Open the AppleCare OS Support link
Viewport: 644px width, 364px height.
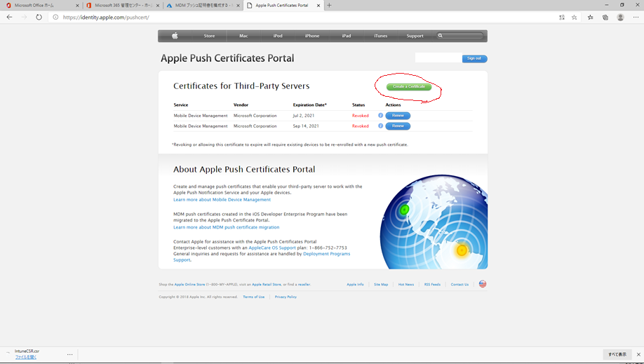pyautogui.click(x=272, y=248)
